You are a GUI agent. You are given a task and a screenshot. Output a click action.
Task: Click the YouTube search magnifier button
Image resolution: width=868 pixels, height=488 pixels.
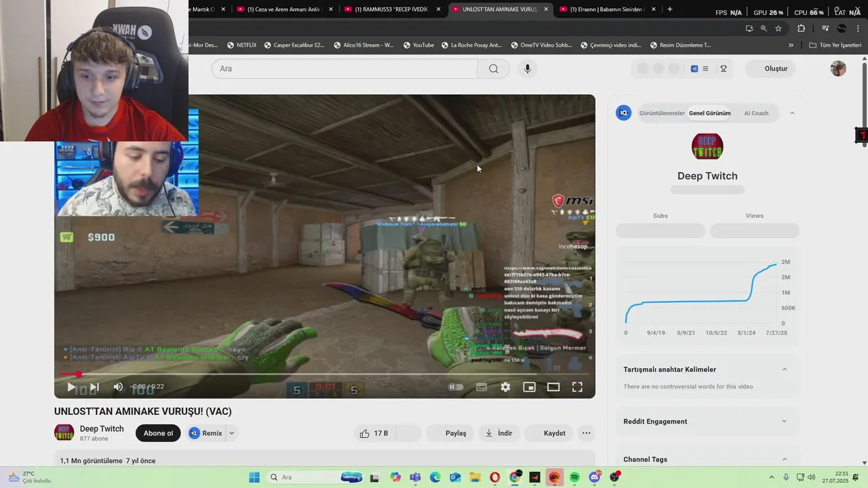tap(494, 68)
